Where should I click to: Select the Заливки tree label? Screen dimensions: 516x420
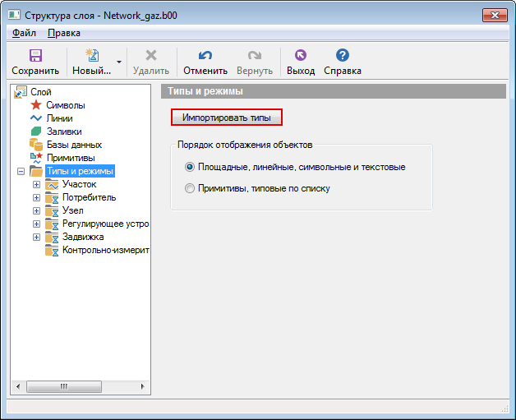pos(64,132)
